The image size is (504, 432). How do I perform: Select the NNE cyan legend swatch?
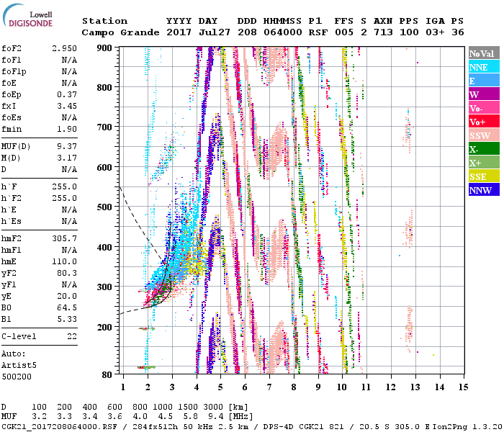click(484, 67)
